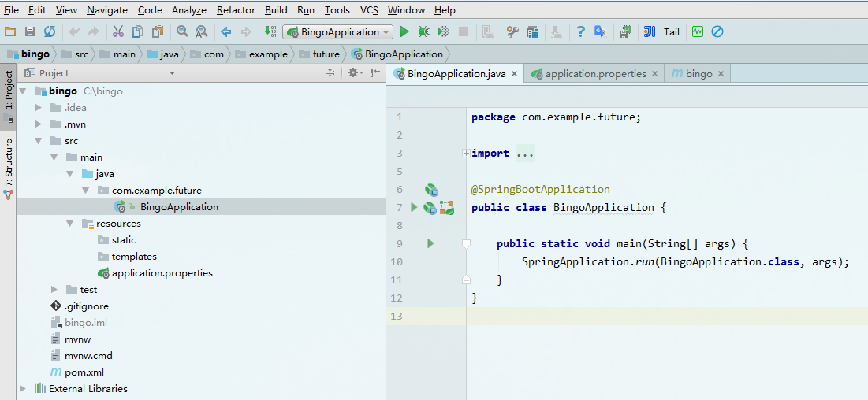Navigate Back with the blue left arrow
The height and width of the screenshot is (400, 868).
pos(225,32)
